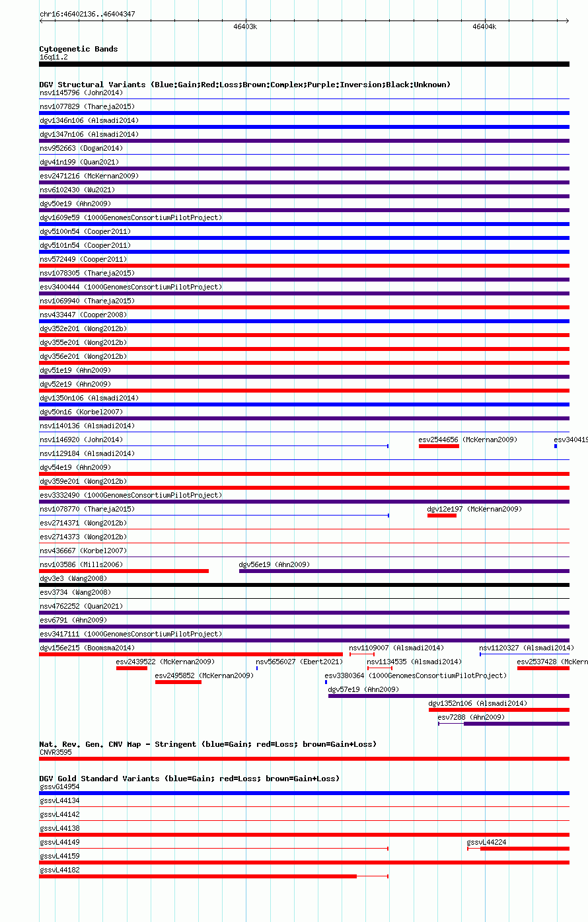Open esv3417111 (1000GenomesConsortiumPilotProject) variant
The image size is (588, 922).
[130, 634]
